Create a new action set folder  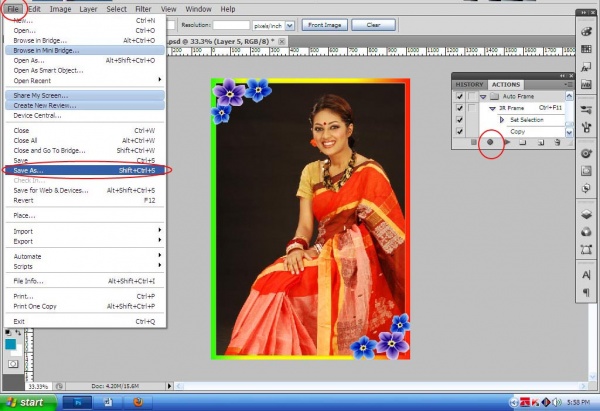(x=523, y=143)
